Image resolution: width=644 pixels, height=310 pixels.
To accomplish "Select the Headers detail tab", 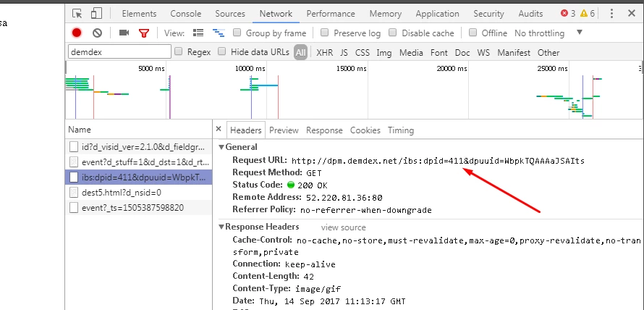I will pos(245,130).
